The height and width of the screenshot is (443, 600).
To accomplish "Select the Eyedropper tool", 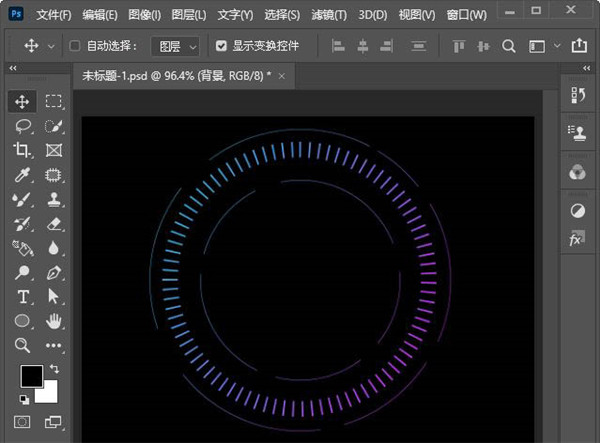I will coord(22,174).
